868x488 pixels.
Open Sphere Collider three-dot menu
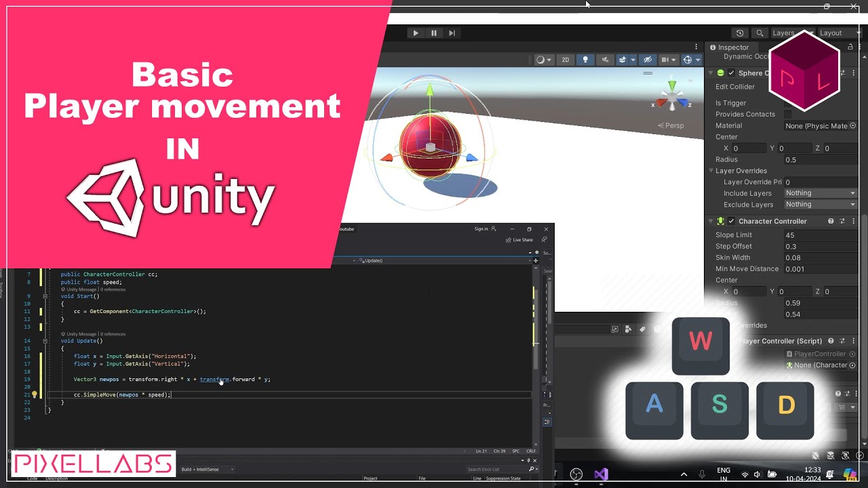(x=852, y=73)
